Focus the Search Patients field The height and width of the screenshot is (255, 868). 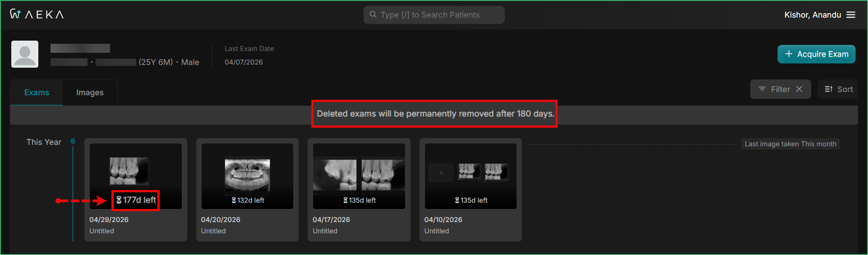tap(434, 15)
